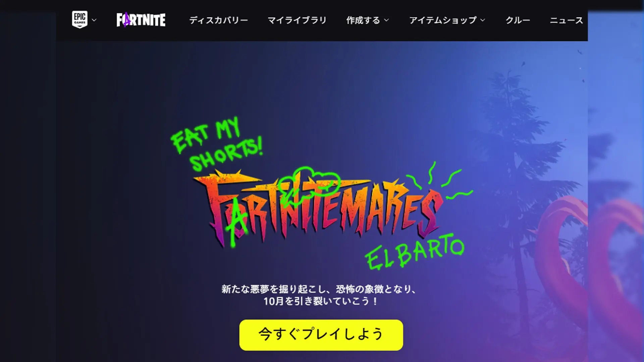Expand the 作成する dropdown chevron
644x362 pixels.
pyautogui.click(x=386, y=20)
